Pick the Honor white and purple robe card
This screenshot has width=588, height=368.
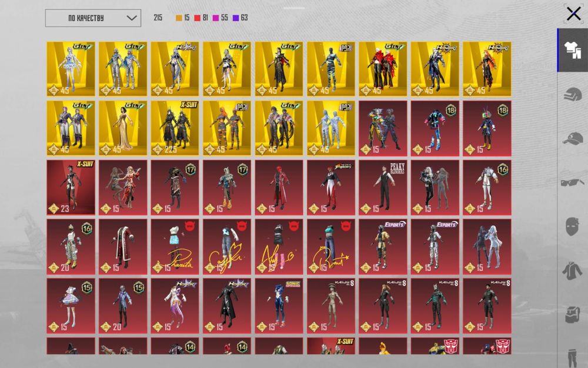(175, 306)
